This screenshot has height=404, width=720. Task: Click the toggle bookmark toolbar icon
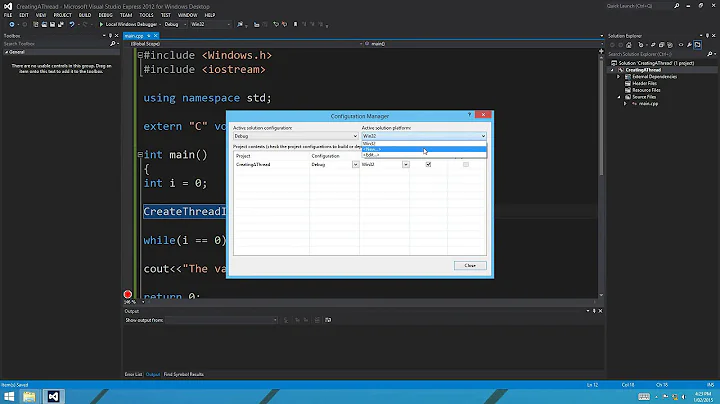coord(295,24)
